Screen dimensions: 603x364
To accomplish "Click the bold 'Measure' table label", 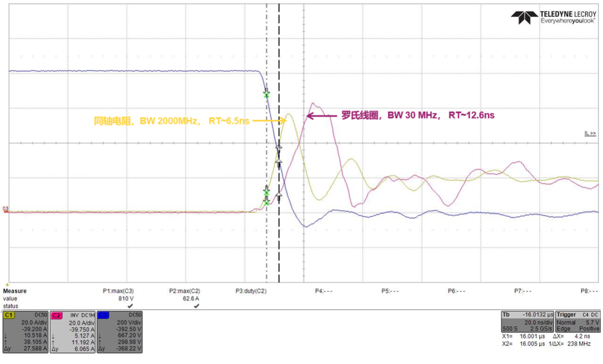I will [x=15, y=291].
